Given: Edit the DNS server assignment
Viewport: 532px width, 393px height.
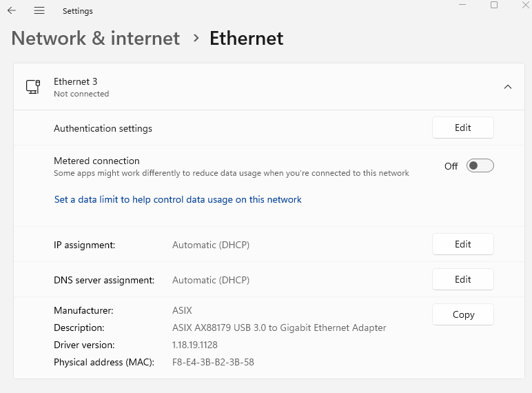Looking at the screenshot, I should [x=462, y=279].
